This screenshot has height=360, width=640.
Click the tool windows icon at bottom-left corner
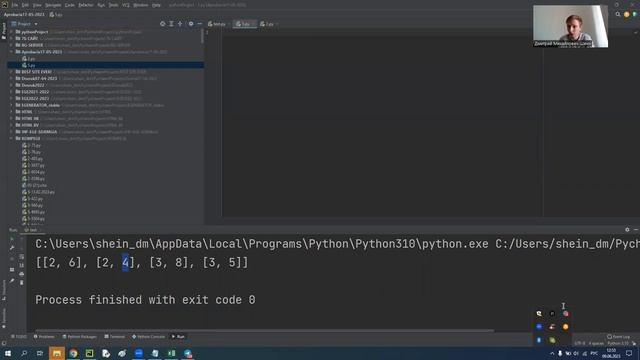(x=4, y=344)
